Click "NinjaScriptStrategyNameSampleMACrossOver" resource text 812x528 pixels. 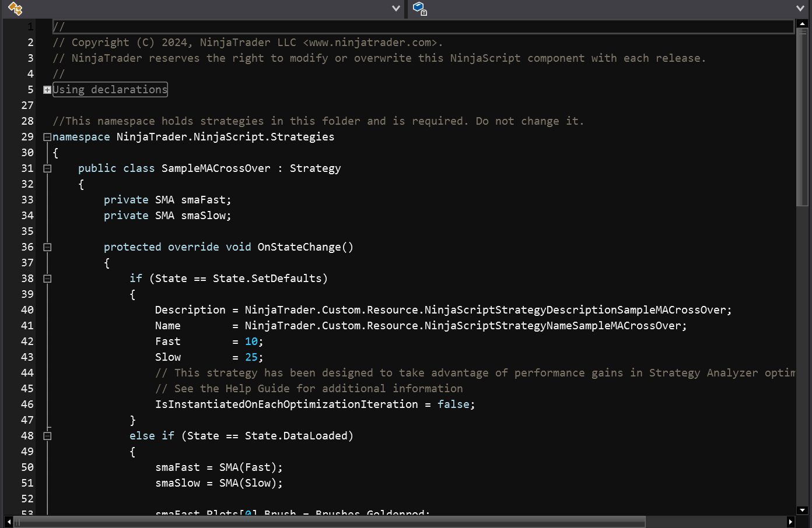[x=552, y=326]
